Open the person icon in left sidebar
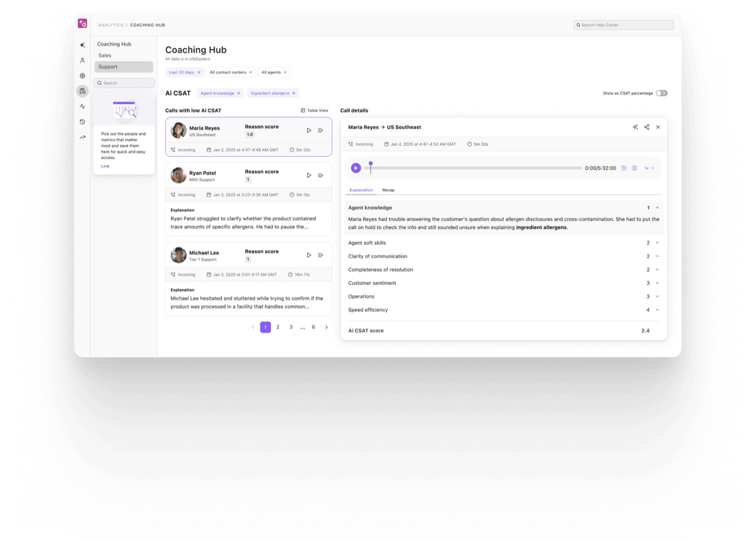 click(82, 60)
